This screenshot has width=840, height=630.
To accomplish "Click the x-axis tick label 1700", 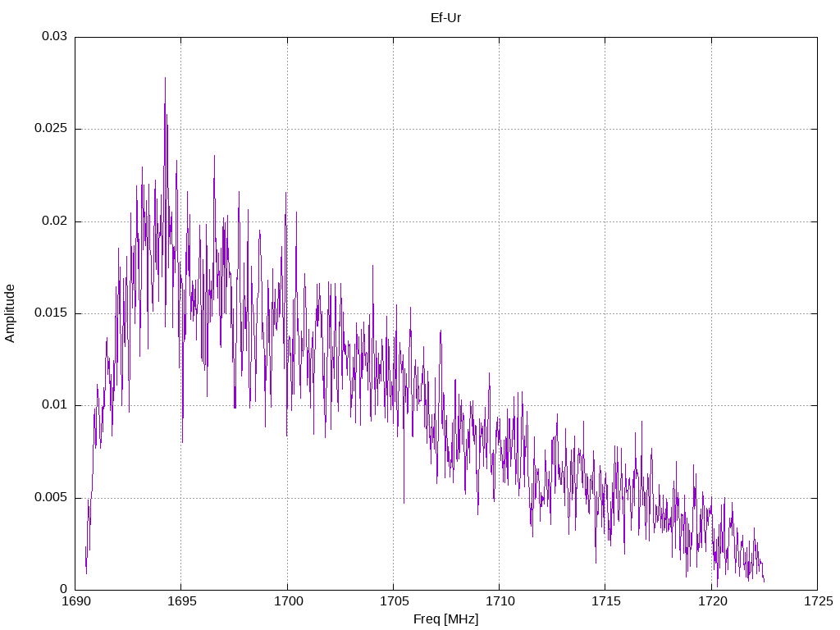I will [288, 601].
